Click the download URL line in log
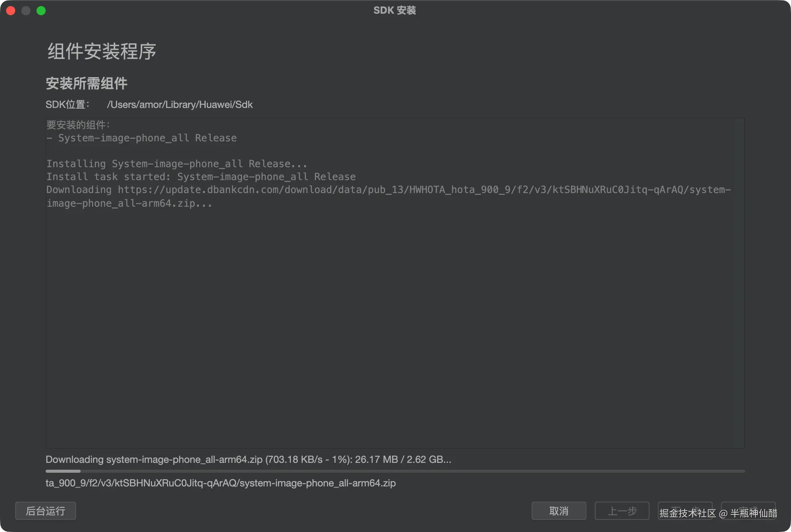 388,190
